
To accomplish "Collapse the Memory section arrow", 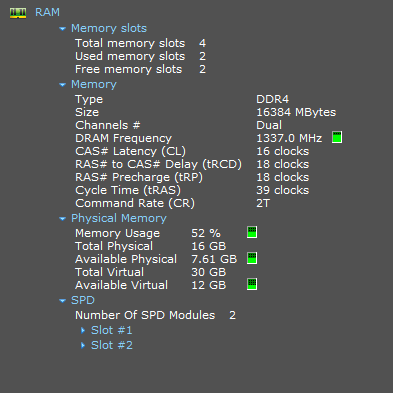I will tap(62, 85).
